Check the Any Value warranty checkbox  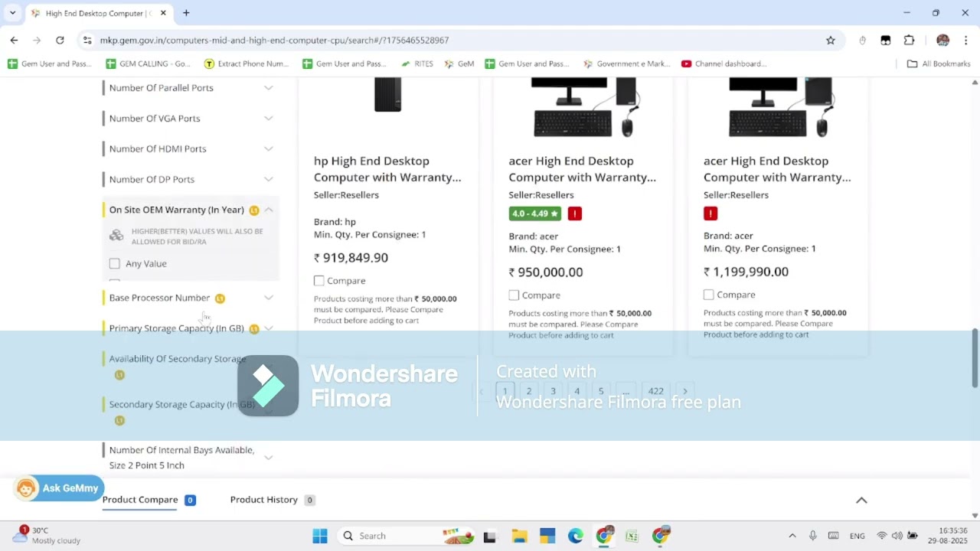coord(115,263)
